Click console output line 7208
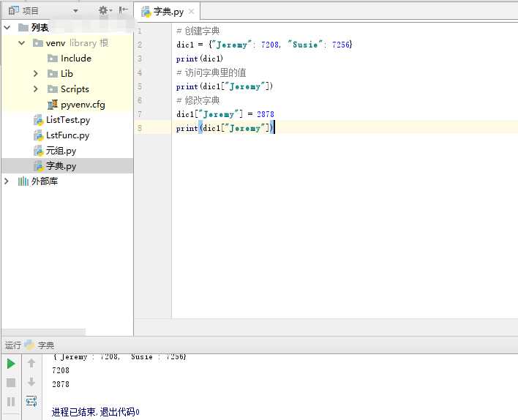This screenshot has height=420, width=518. pos(61,370)
